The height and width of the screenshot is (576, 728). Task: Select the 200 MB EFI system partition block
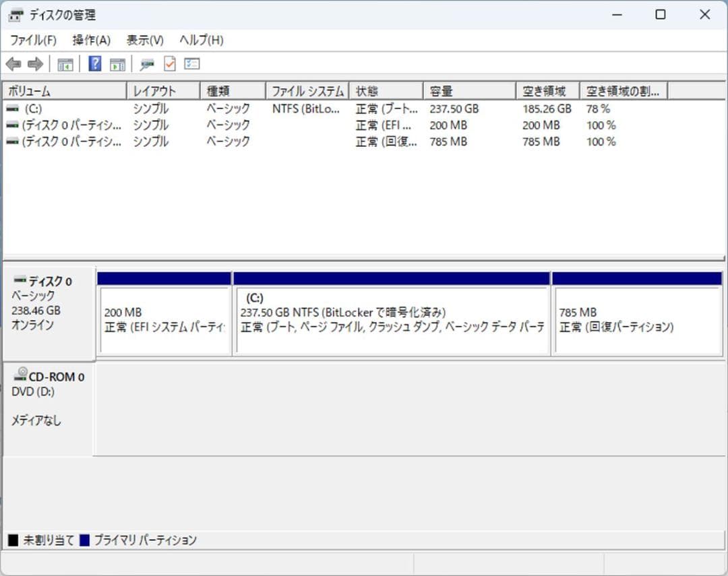coord(164,317)
